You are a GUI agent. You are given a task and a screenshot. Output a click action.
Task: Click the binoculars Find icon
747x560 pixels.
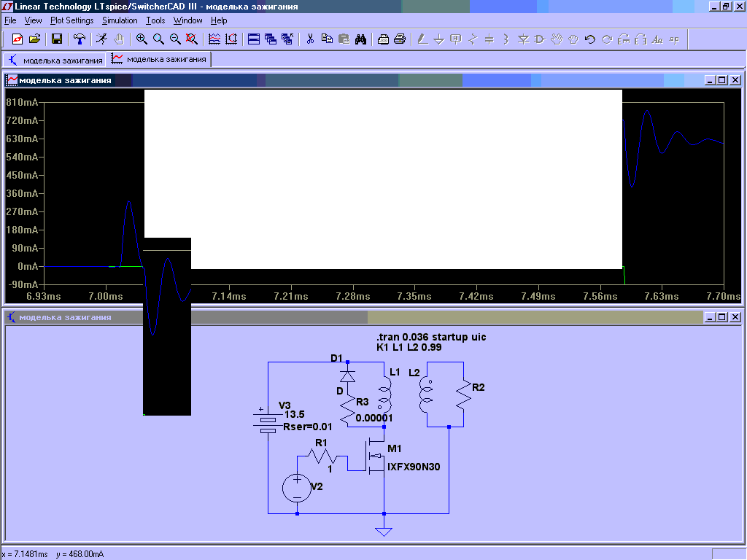pyautogui.click(x=360, y=39)
